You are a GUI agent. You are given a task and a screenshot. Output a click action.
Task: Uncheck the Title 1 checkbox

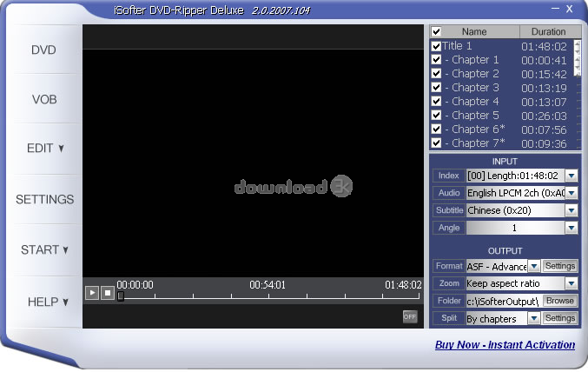pyautogui.click(x=436, y=46)
